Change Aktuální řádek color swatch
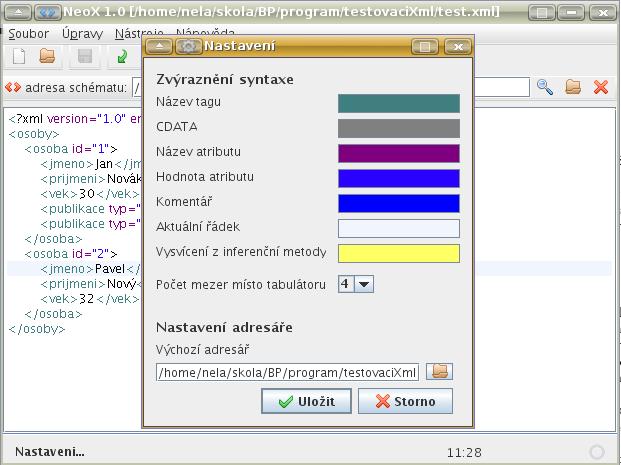 tap(399, 228)
